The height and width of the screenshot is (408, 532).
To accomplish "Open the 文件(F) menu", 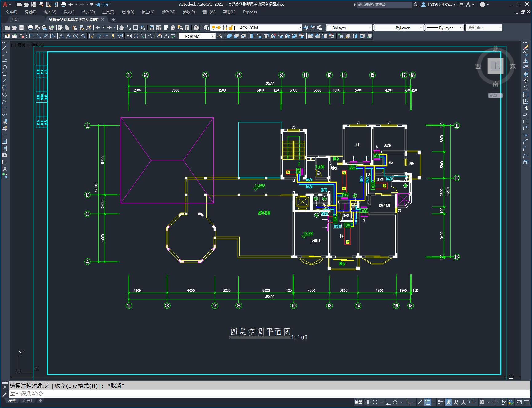I will (x=11, y=12).
